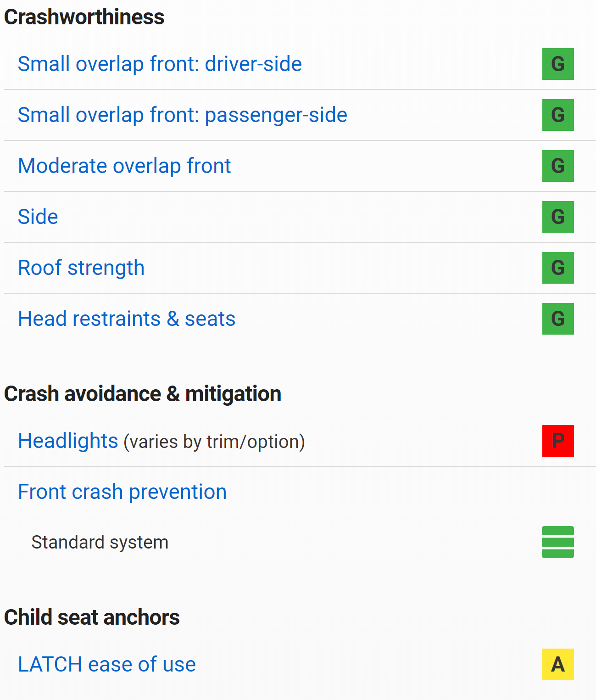The width and height of the screenshot is (596, 700).
Task: Click the green Standard system rating bars icon
Action: coord(558,542)
